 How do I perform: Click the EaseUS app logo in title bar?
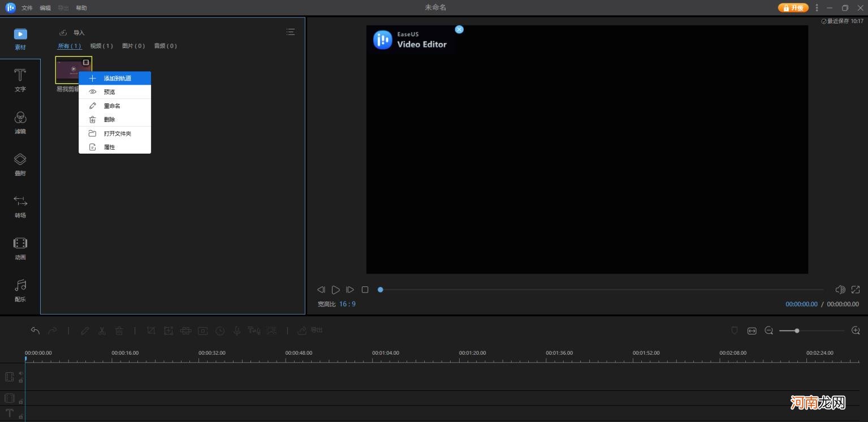11,8
